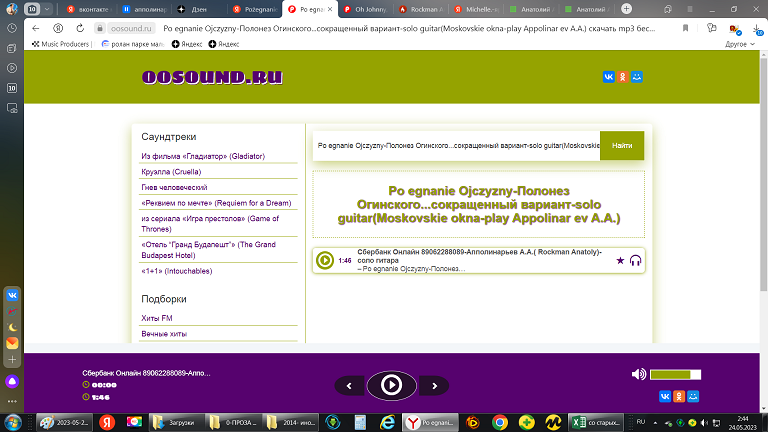Close the active Po egnanie tab
The image size is (768, 432).
(x=330, y=9)
